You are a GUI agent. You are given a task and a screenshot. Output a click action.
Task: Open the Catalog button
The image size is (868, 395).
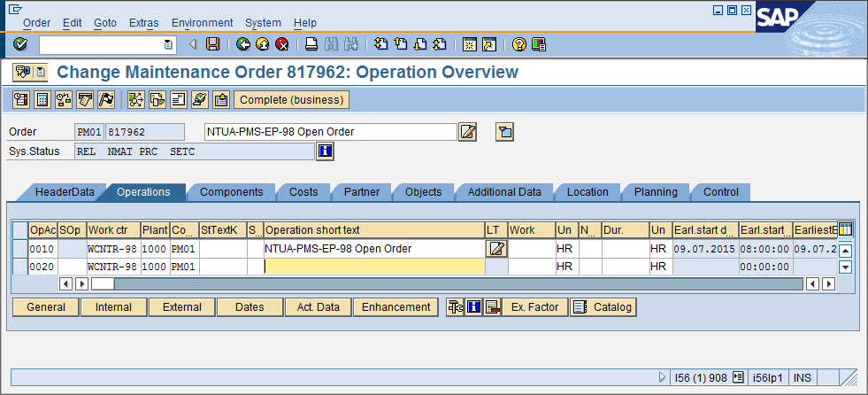coord(603,307)
